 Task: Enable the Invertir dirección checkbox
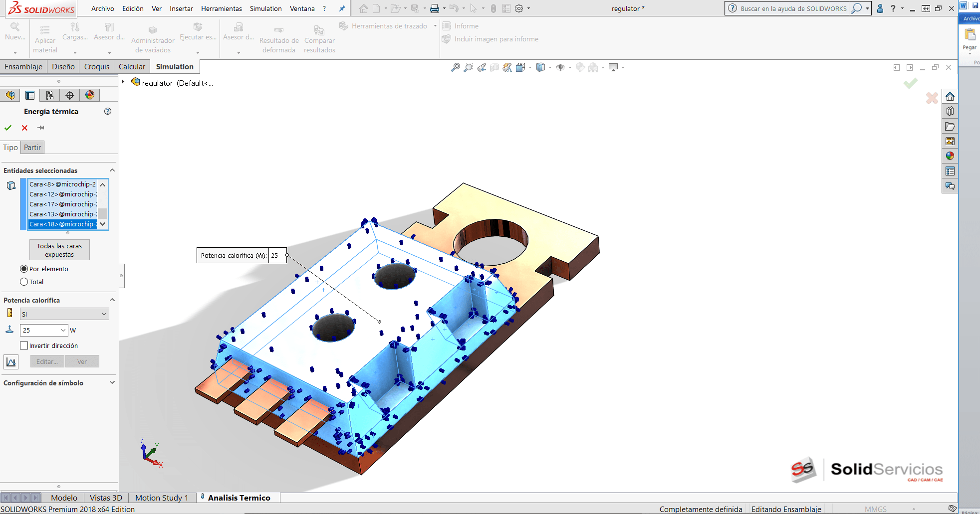(24, 345)
